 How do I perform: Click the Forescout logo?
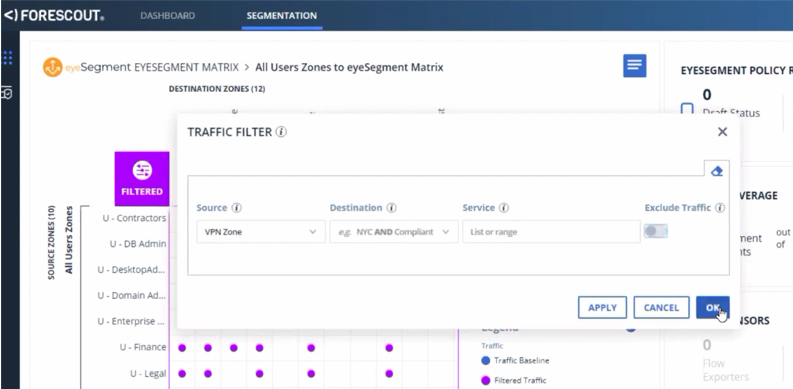[x=54, y=15]
